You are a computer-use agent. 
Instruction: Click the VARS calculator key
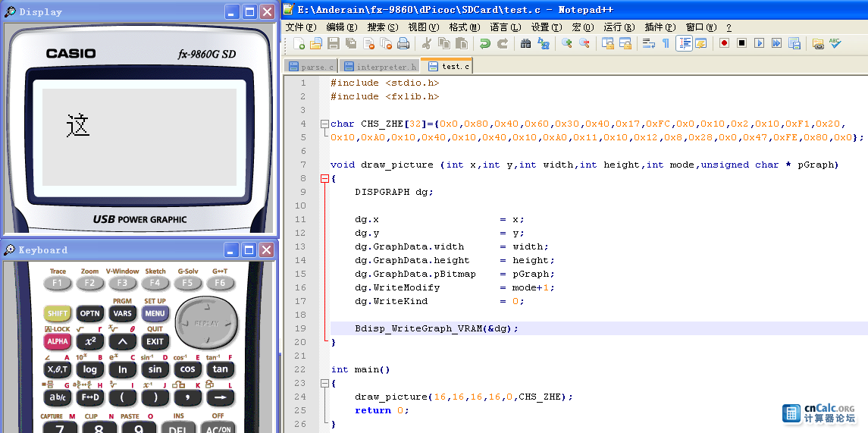(x=122, y=313)
